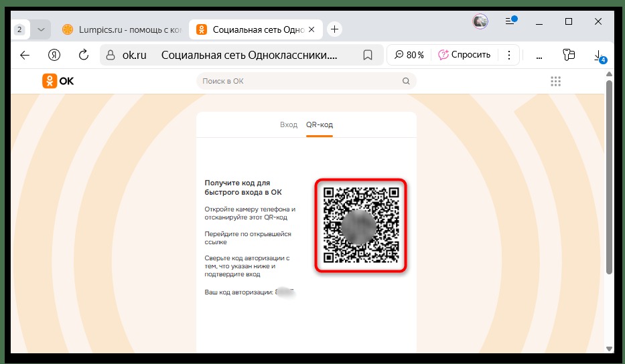
Task: Open the OK services grid icon
Action: pyautogui.click(x=555, y=81)
